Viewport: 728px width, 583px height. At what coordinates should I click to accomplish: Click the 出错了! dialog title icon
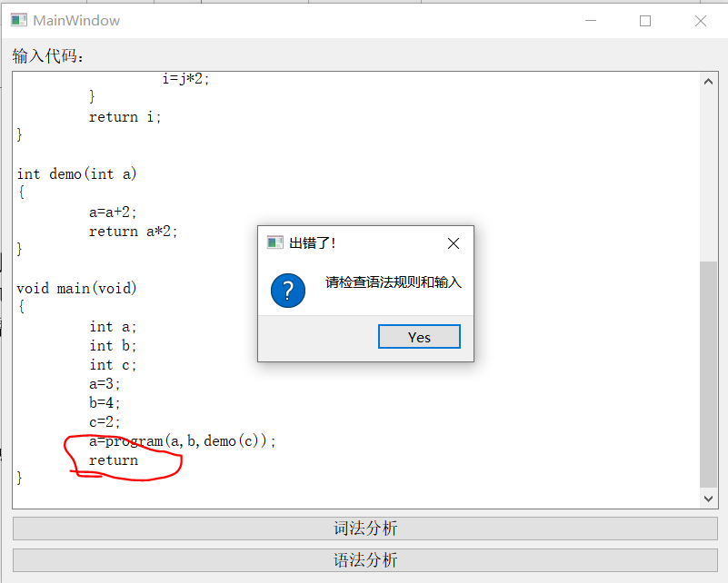[x=274, y=242]
